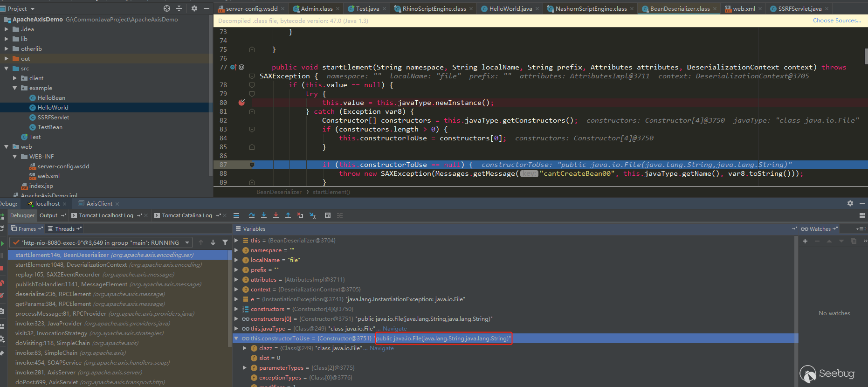Click the Evaluate Expression calculator icon
The width and height of the screenshot is (868, 387).
[x=328, y=215]
